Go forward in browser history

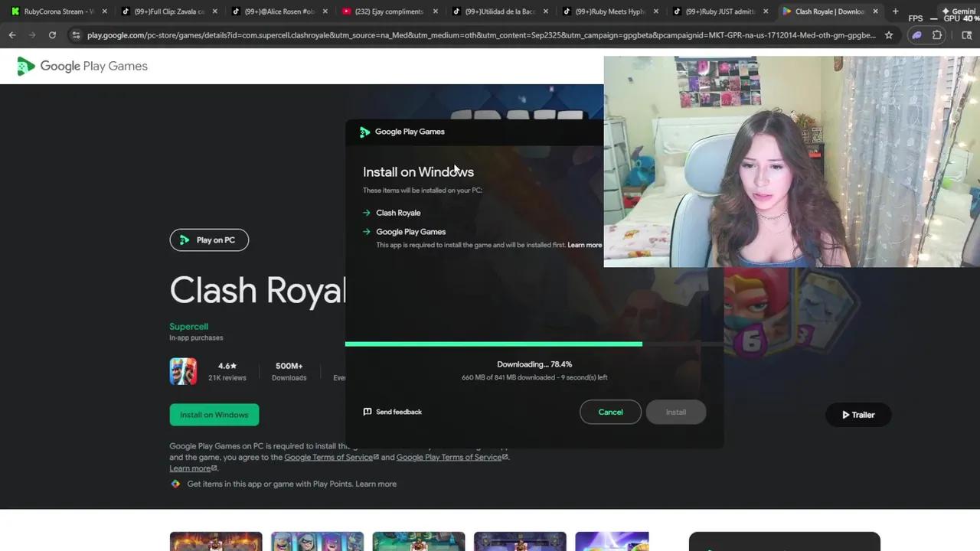tap(32, 35)
